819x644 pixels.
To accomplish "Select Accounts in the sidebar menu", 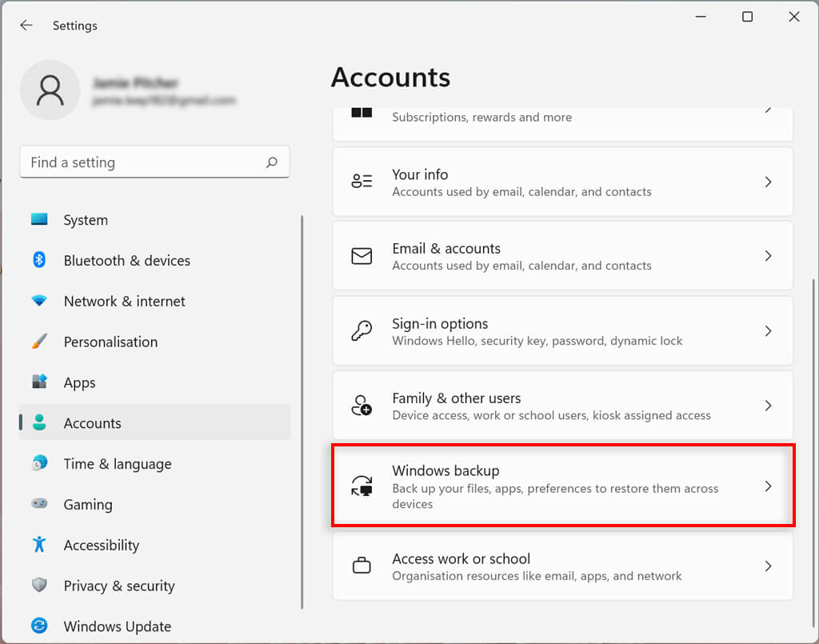I will pos(93,423).
